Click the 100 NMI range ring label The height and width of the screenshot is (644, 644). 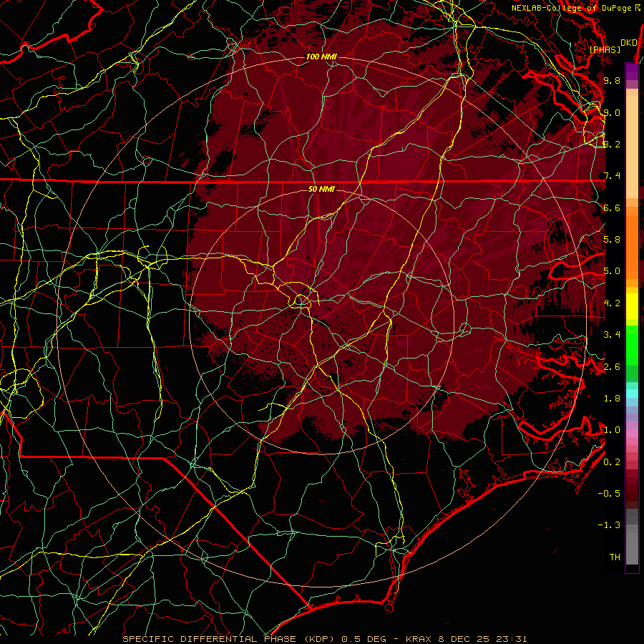pyautogui.click(x=321, y=57)
